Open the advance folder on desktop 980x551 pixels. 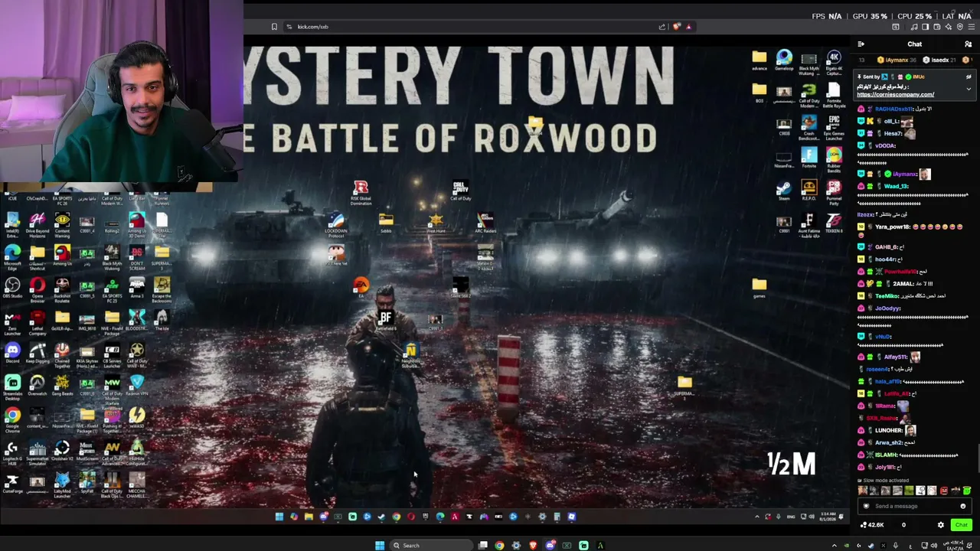pyautogui.click(x=759, y=60)
